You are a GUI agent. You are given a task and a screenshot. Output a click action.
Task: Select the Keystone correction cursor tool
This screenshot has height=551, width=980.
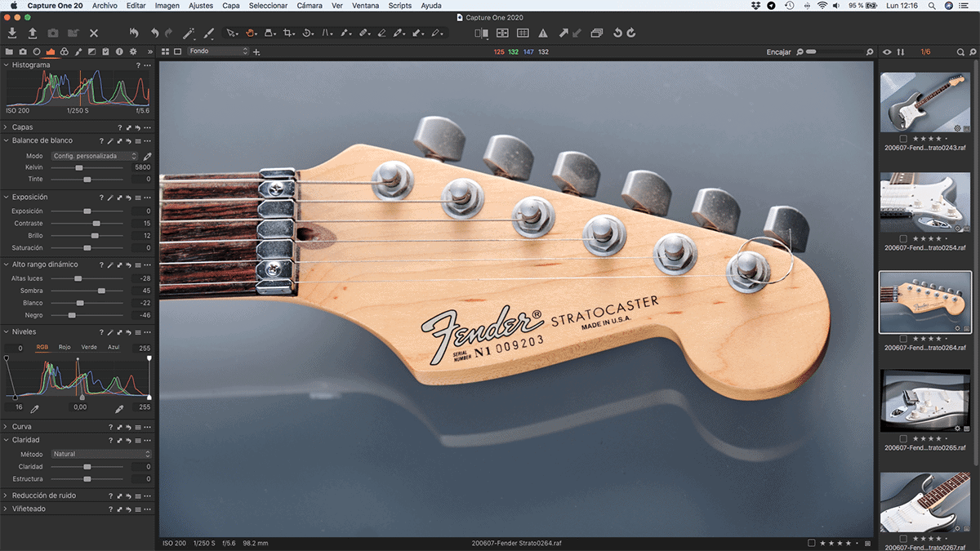coord(327,33)
